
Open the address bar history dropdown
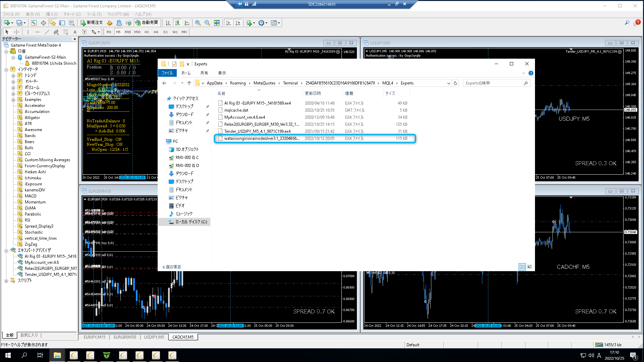448,83
